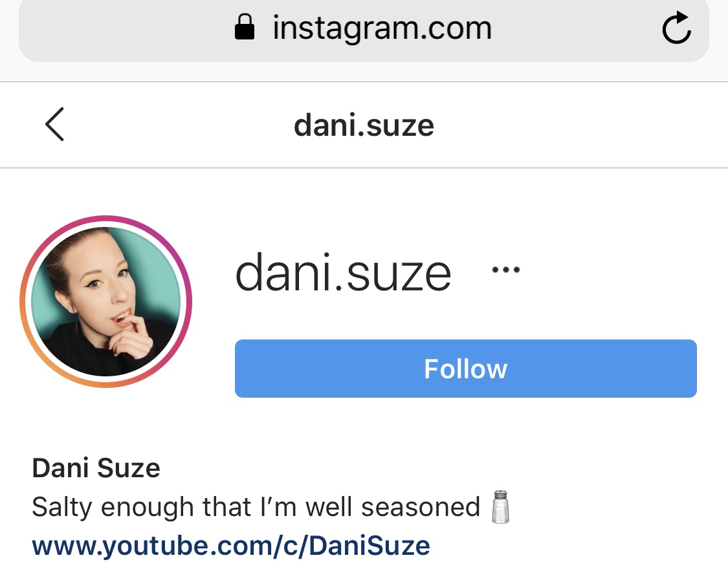728x571 pixels.
Task: Select the instagram.com address text
Action: point(382,28)
